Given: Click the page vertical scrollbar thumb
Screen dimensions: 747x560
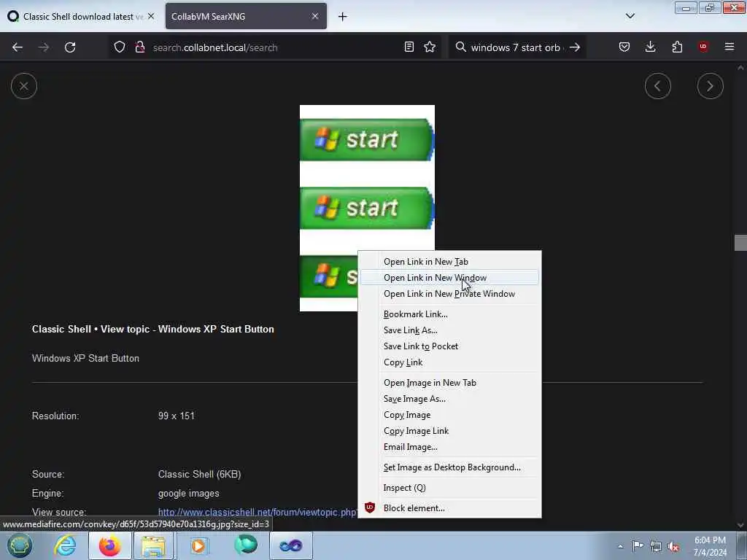Looking at the screenshot, I should (740, 242).
